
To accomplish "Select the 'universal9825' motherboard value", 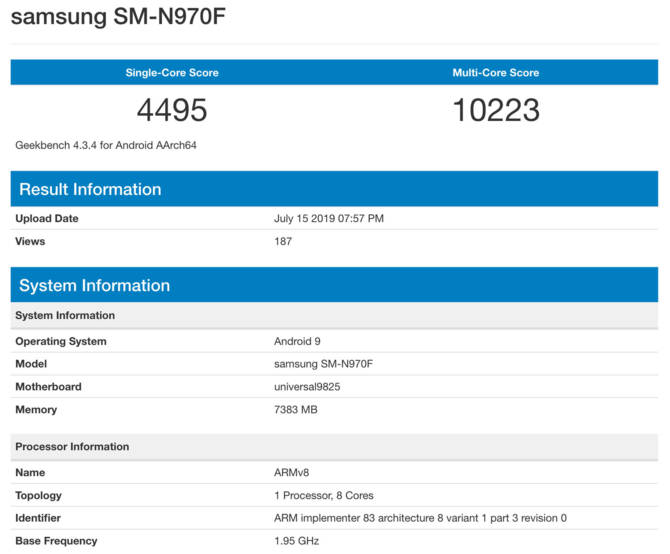I will tap(307, 387).
